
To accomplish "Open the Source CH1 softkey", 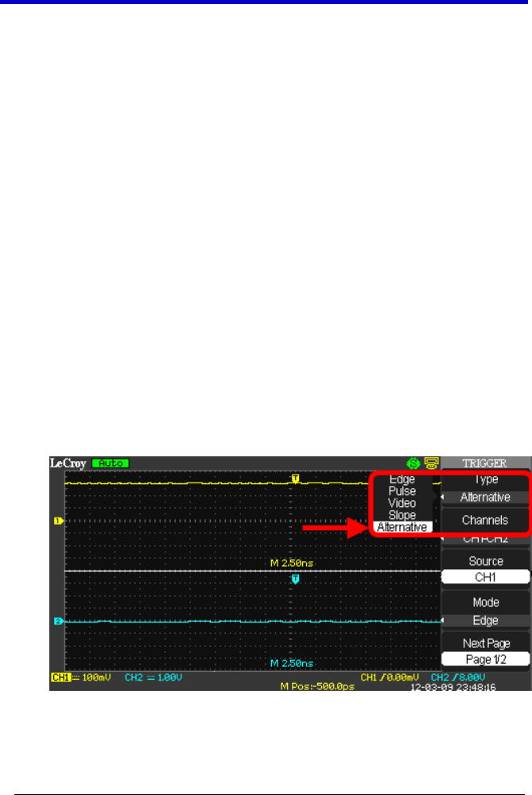I will [x=485, y=568].
